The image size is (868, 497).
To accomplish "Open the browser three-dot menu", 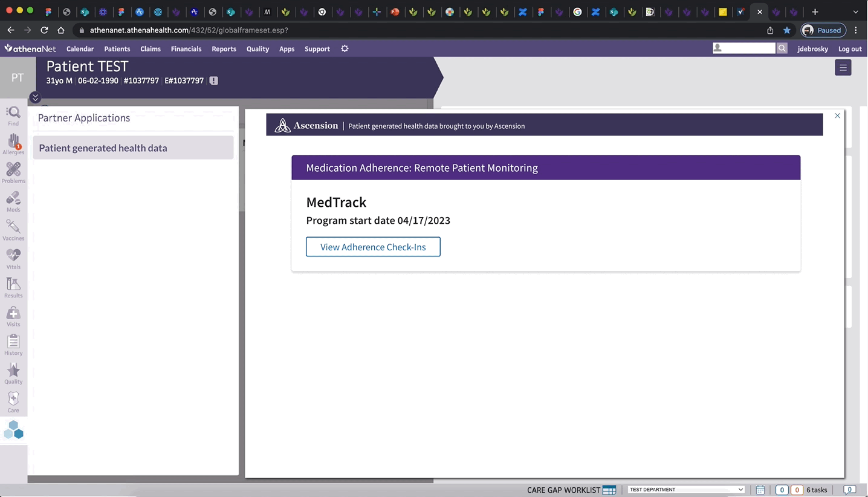I will tap(856, 30).
